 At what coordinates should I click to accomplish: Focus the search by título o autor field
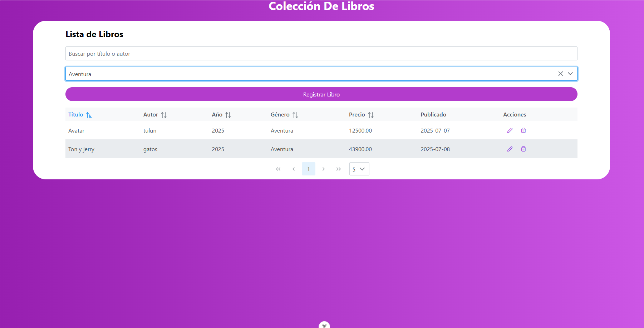click(x=321, y=54)
